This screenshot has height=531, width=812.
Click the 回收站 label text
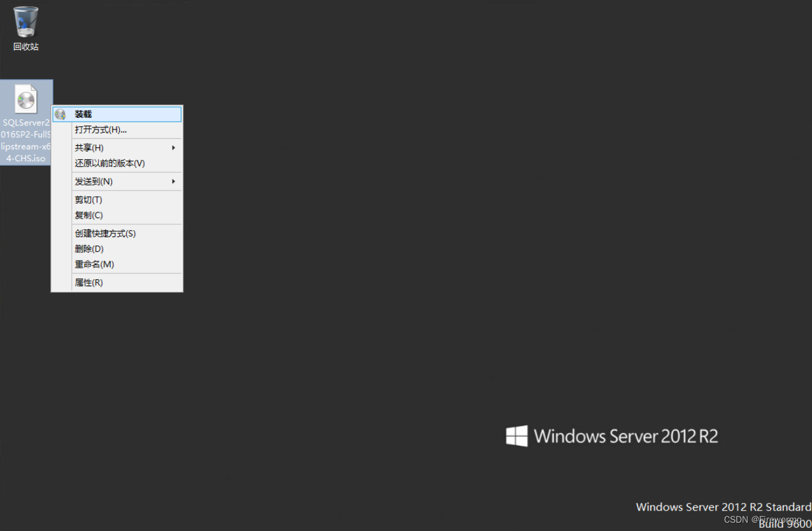point(26,47)
